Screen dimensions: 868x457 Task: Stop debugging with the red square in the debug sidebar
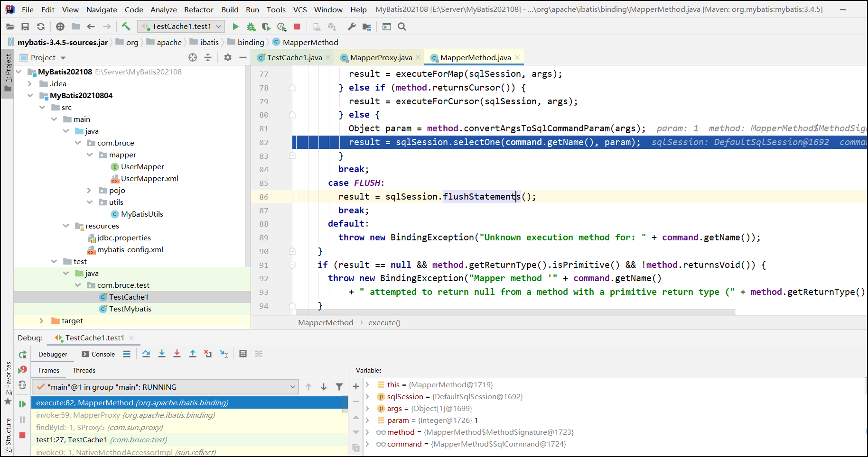22,435
